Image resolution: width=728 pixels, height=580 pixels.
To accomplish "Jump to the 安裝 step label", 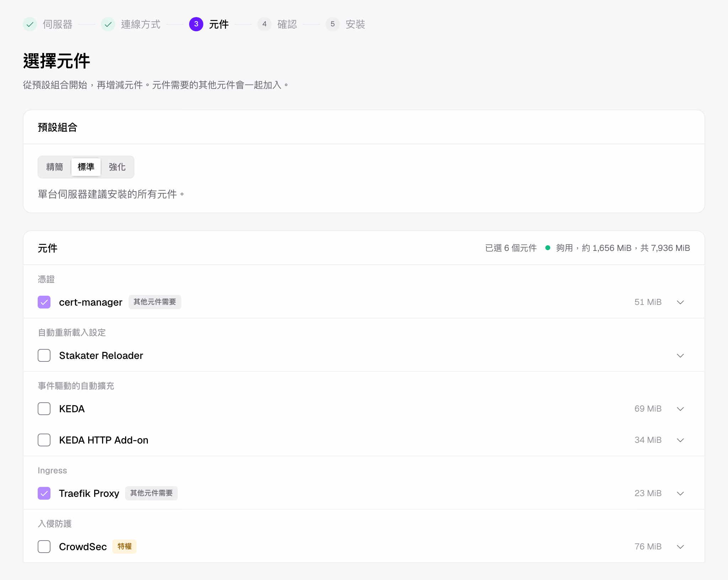I will pos(355,24).
